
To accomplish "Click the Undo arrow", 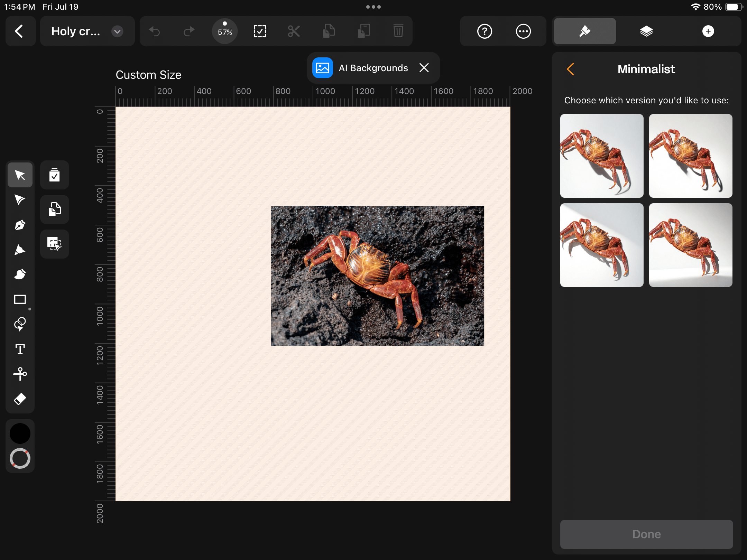I will click(x=155, y=31).
